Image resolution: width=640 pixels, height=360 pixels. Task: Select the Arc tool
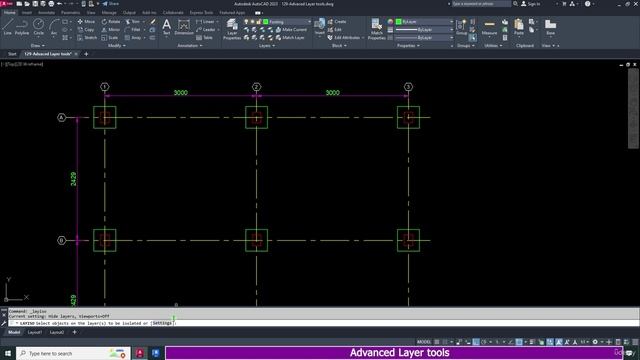pos(53,27)
